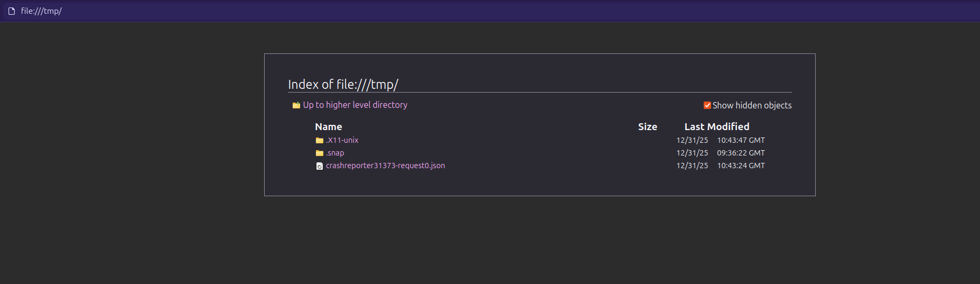Screen dimensions: 980x284
Task: Open the crashreporter31373-request0.json file link
Action: (x=385, y=166)
